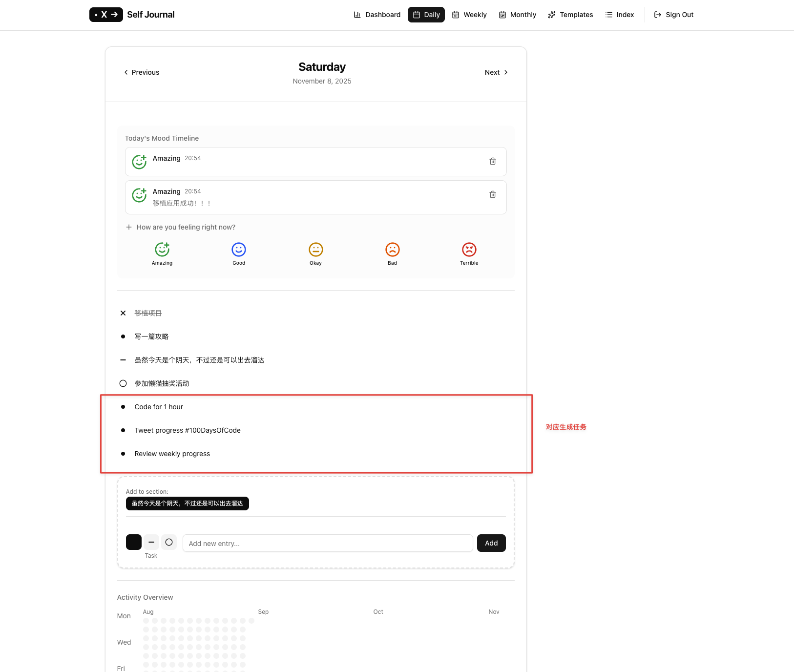This screenshot has height=672, width=794.
Task: Go to the Previous day
Action: (x=141, y=72)
